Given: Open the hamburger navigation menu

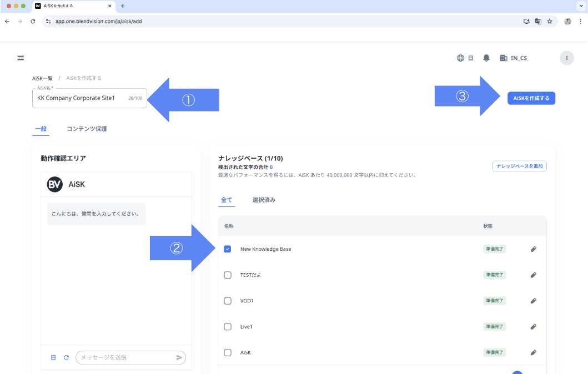Looking at the screenshot, I should (x=21, y=58).
